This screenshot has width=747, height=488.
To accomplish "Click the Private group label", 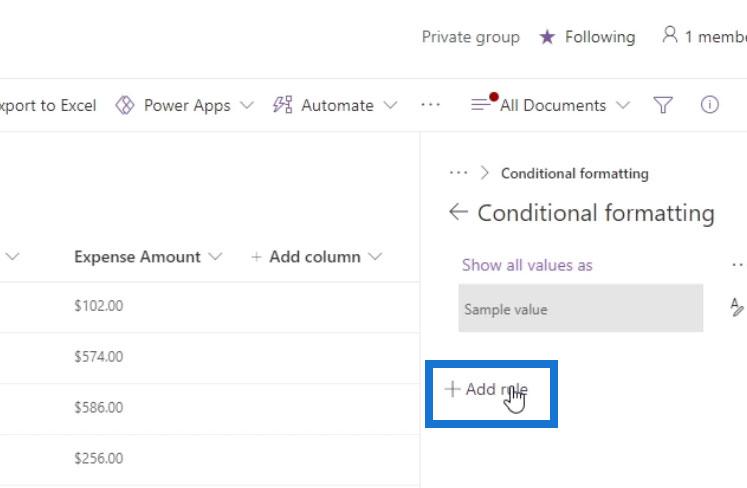I will coord(471,37).
